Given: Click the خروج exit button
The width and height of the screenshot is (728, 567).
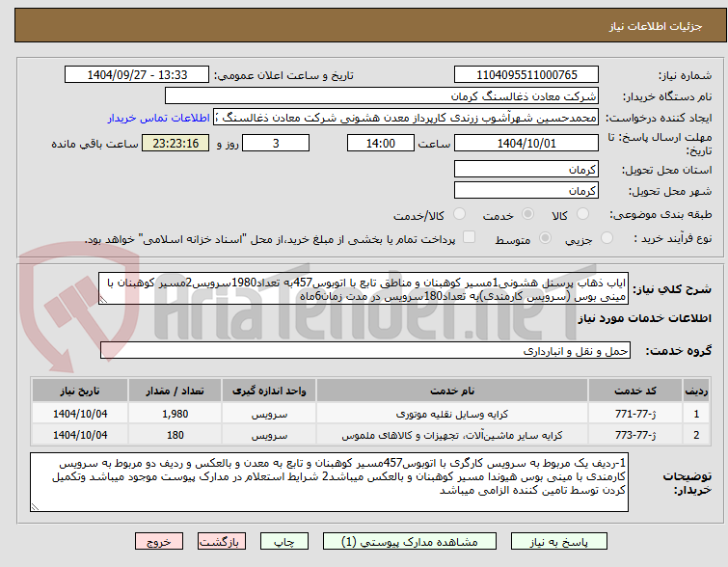Looking at the screenshot, I should pos(159,542).
